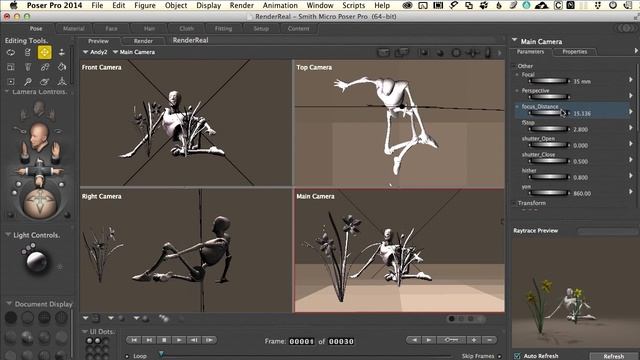Screen dimensions: 640x360
Task: Click the circle ring icon in preview toolbar
Action: 456,53
